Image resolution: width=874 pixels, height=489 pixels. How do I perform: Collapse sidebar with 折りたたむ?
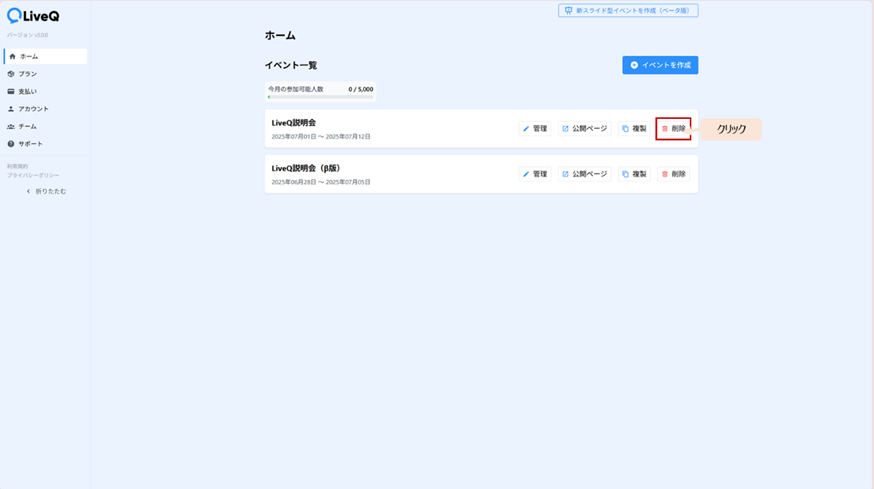(x=46, y=191)
